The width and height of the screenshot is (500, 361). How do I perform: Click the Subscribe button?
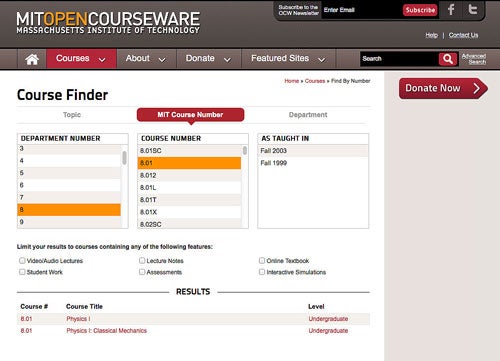point(420,10)
